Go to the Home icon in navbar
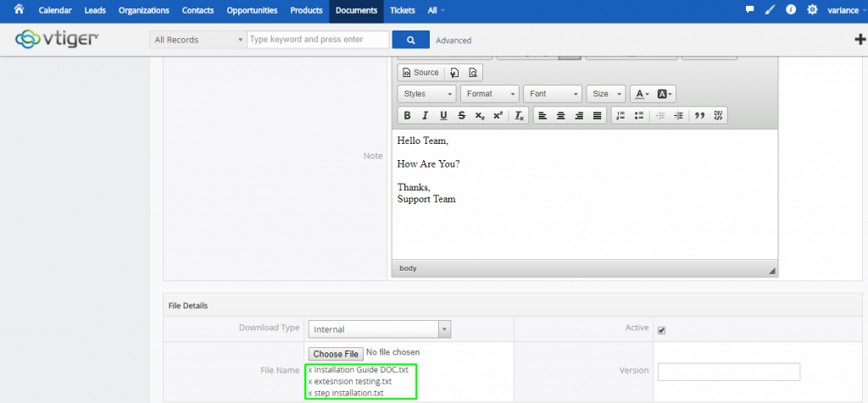 pyautogui.click(x=19, y=10)
